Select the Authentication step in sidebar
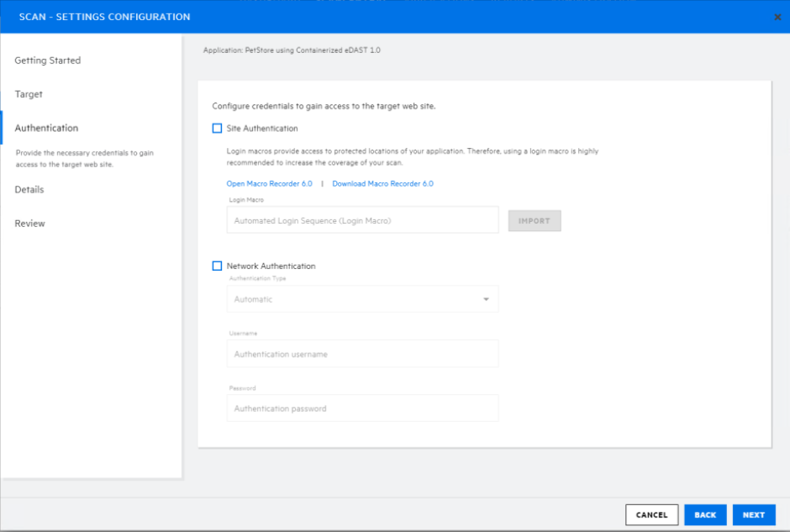Screen dimensions: 790x532 [x=46, y=127]
